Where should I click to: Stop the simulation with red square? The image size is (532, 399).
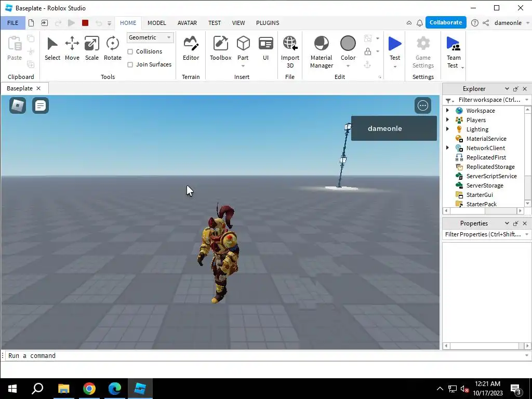click(85, 23)
